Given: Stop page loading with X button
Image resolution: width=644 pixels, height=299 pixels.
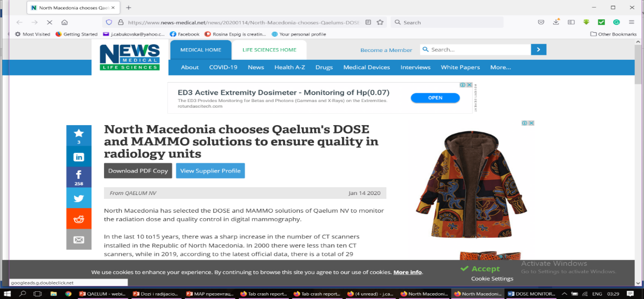Looking at the screenshot, I should point(49,22).
